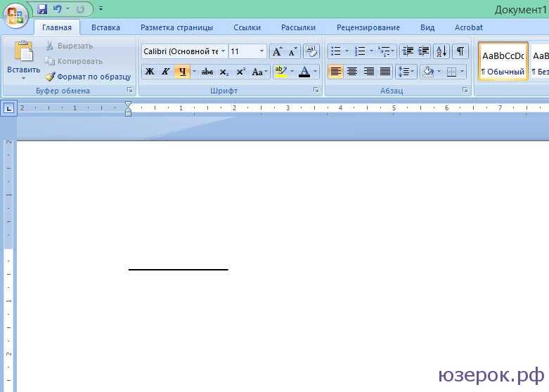This screenshot has width=549, height=392.
Task: Toggle bold Ж formatting
Action: pyautogui.click(x=150, y=72)
